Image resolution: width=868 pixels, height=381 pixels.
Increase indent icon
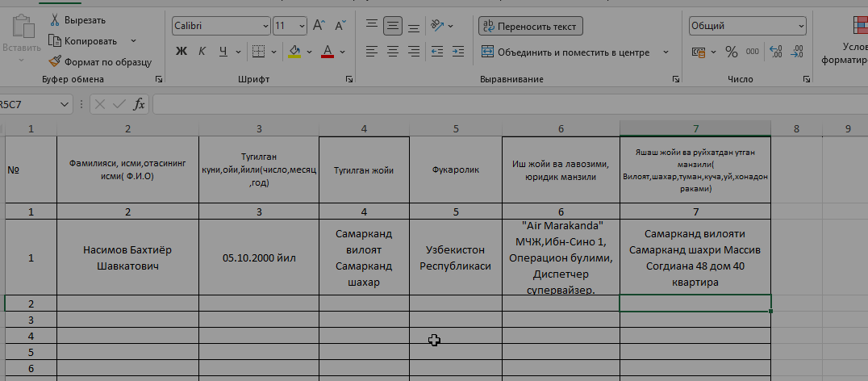click(458, 52)
